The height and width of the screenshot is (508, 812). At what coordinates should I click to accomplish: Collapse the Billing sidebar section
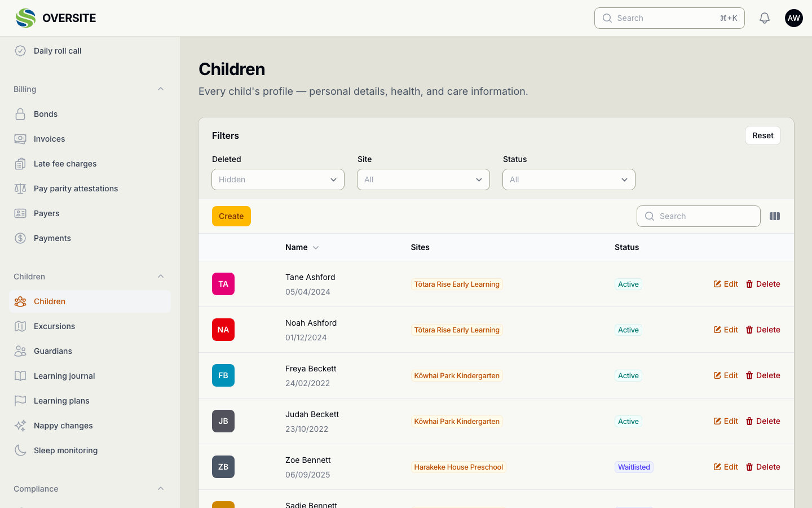pyautogui.click(x=161, y=89)
